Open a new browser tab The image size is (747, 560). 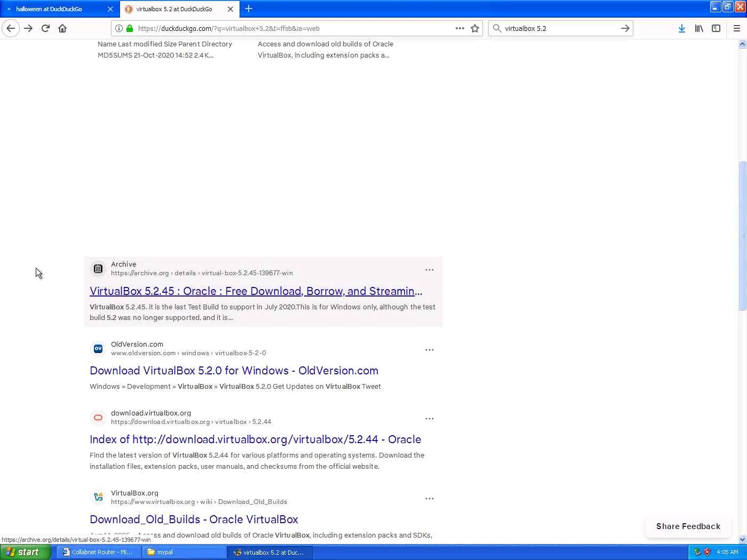click(x=249, y=9)
